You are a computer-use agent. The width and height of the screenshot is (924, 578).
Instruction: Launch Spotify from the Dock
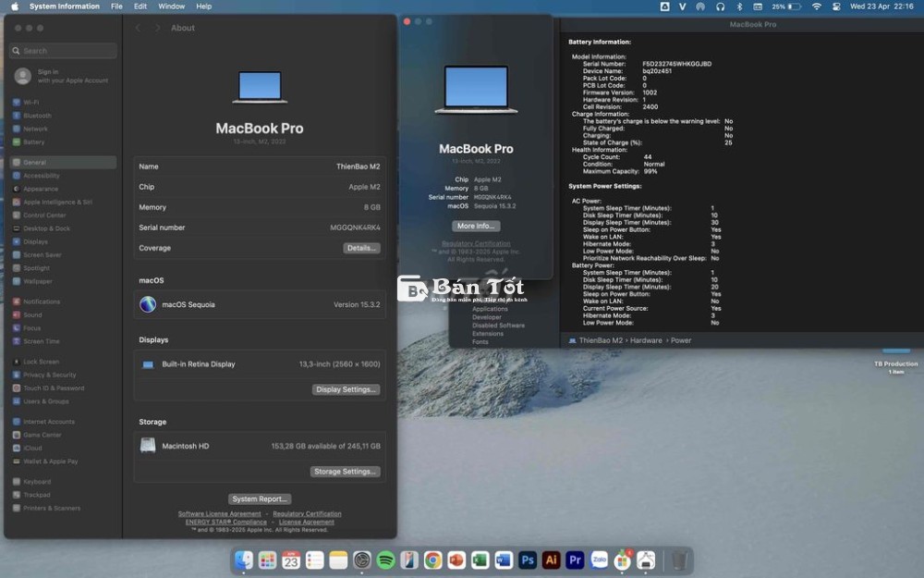tap(385, 560)
